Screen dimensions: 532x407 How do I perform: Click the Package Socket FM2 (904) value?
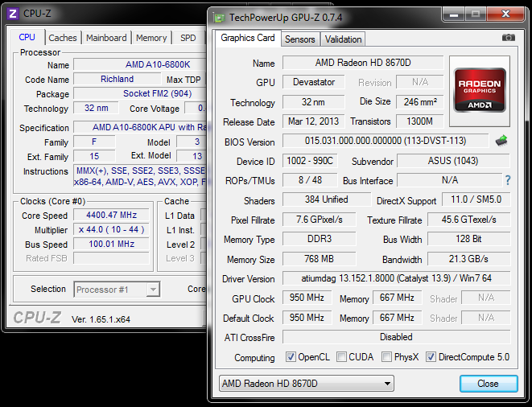click(140, 93)
